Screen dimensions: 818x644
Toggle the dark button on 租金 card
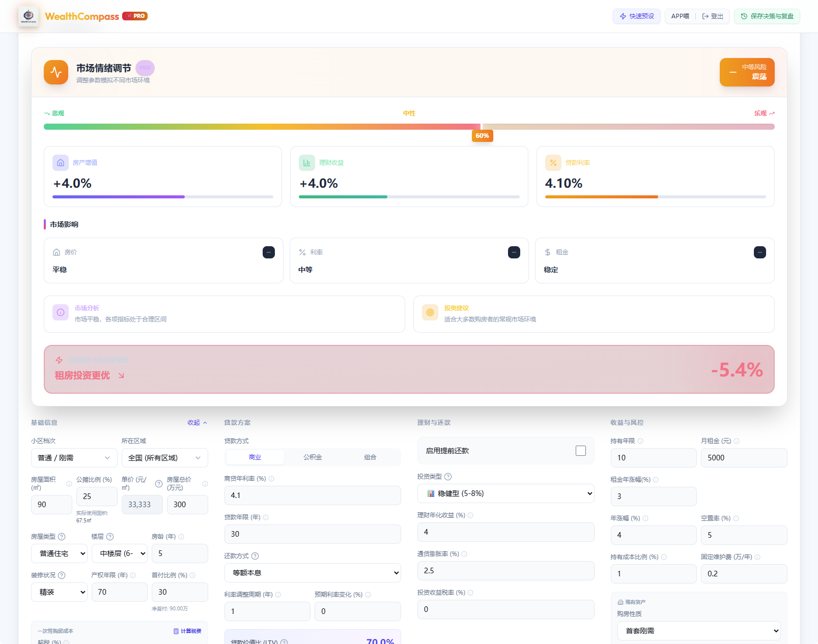point(759,252)
